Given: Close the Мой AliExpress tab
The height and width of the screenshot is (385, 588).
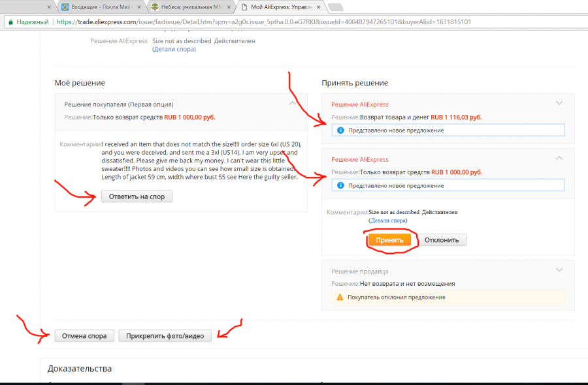Looking at the screenshot, I should tap(318, 7).
